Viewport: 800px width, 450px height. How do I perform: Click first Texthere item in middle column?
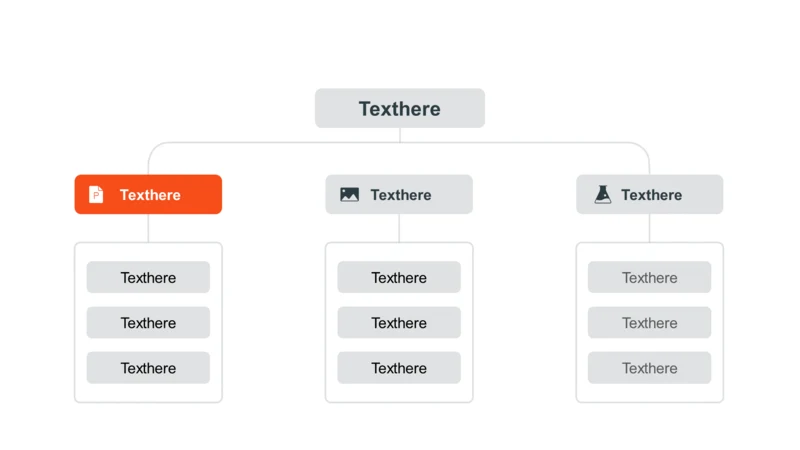pyautogui.click(x=399, y=277)
